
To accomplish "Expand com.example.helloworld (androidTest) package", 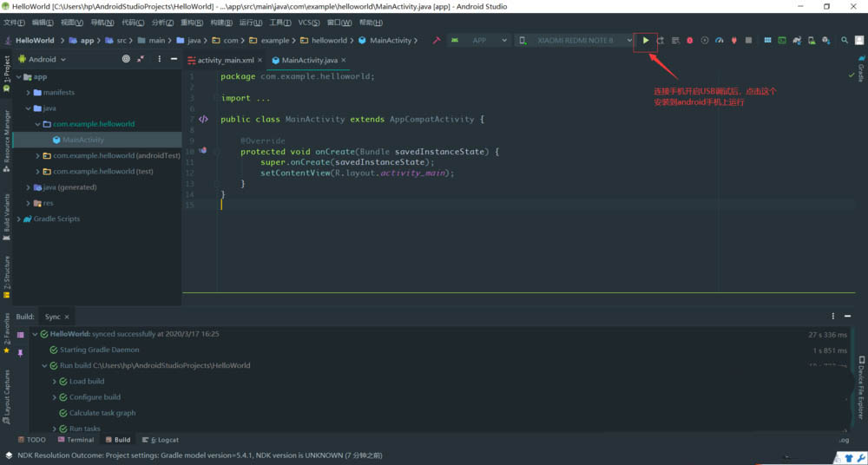I will click(37, 155).
